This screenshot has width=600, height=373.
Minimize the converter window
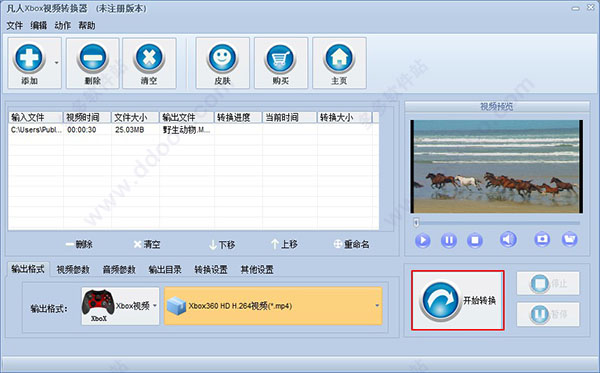click(576, 8)
